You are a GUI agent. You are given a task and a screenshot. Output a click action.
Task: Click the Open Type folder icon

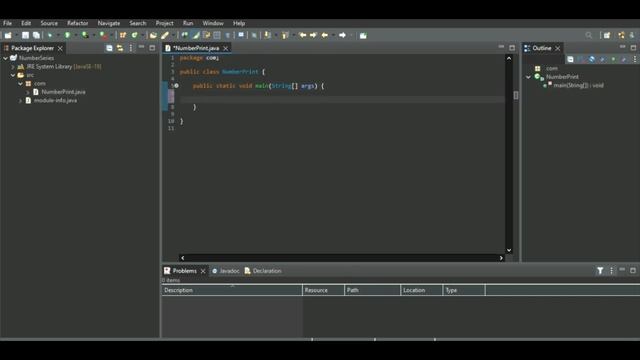[153, 36]
